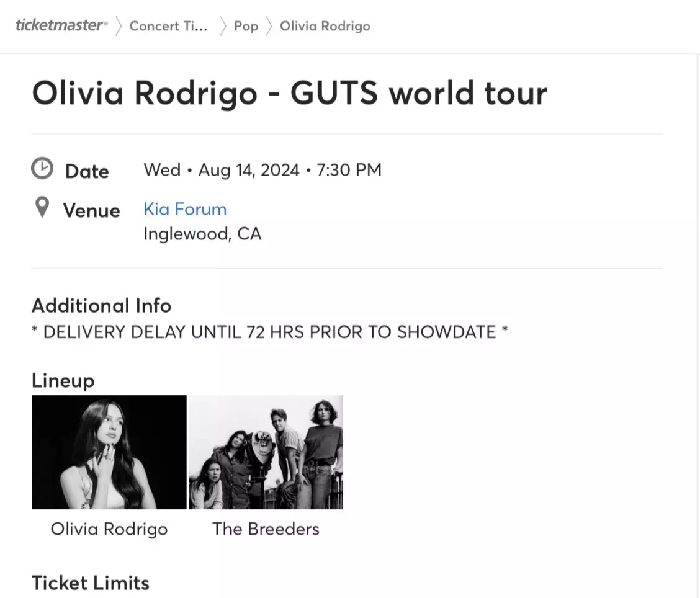Click the Additional Info section heading
The image size is (700, 598).
pos(101,306)
